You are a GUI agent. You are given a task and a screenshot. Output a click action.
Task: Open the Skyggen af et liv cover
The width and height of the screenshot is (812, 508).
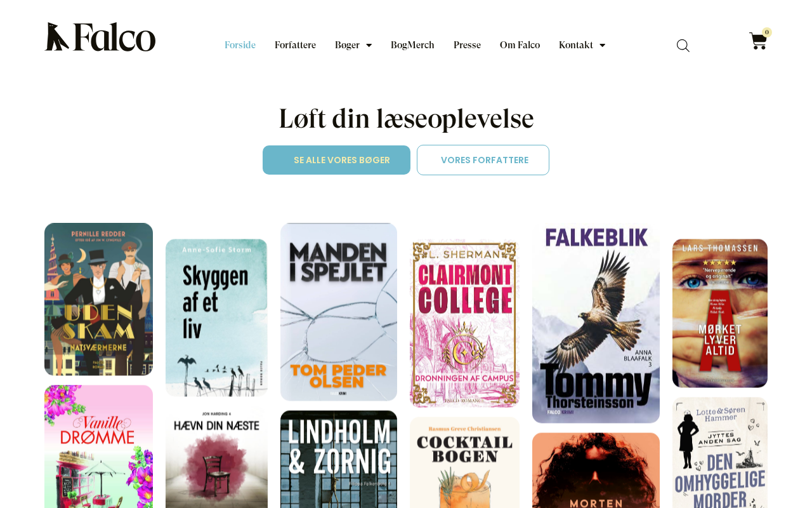[216, 317]
